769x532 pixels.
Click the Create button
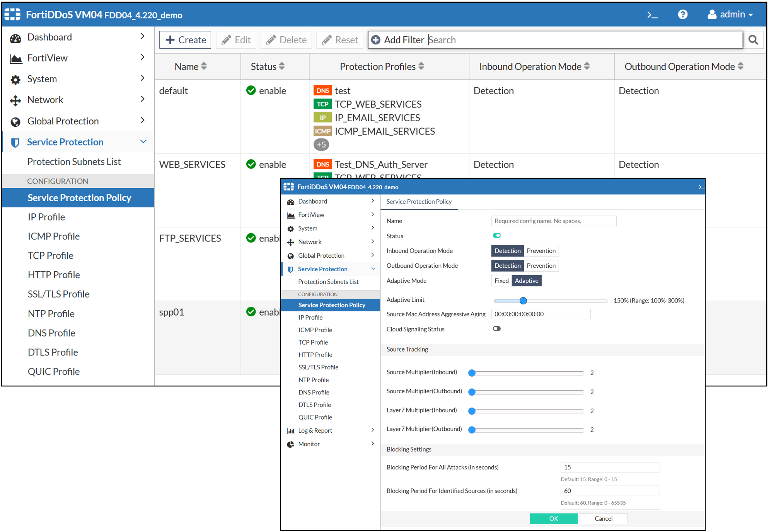point(185,39)
